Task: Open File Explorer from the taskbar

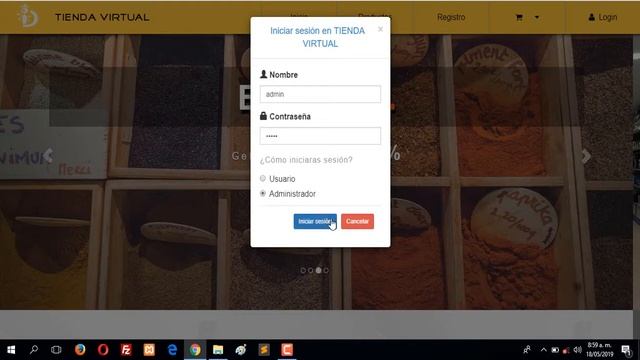Action: pos(218,350)
